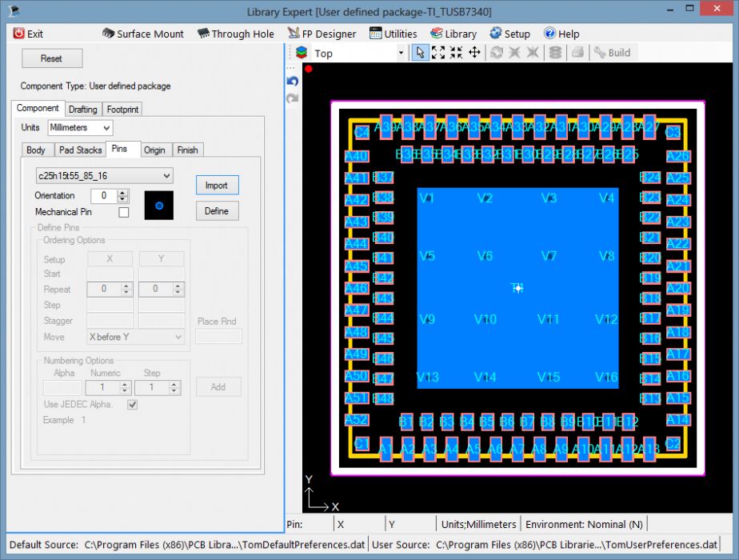Viewport: 739px width, 560px height.
Task: Click the Repeat X spinner
Action: pos(110,289)
